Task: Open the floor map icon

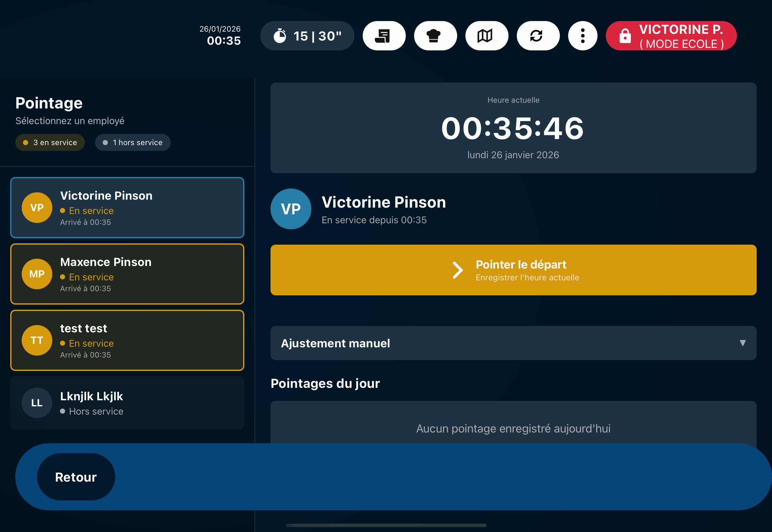Action: pyautogui.click(x=486, y=36)
